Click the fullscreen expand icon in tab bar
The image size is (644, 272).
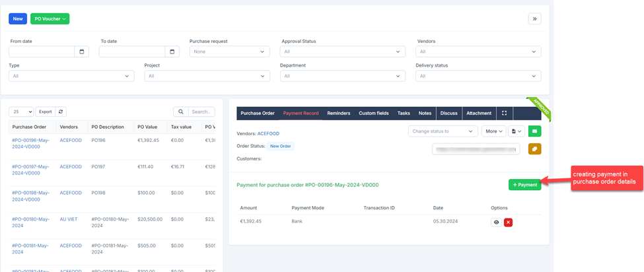[504, 114]
